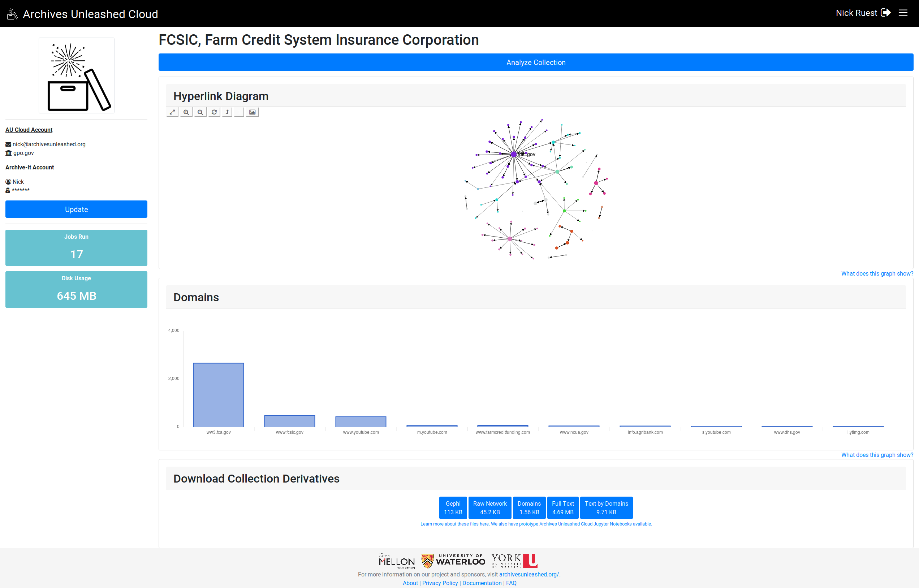Image resolution: width=919 pixels, height=588 pixels.
Task: Click the m.youtube.com axis label
Action: coord(432,432)
